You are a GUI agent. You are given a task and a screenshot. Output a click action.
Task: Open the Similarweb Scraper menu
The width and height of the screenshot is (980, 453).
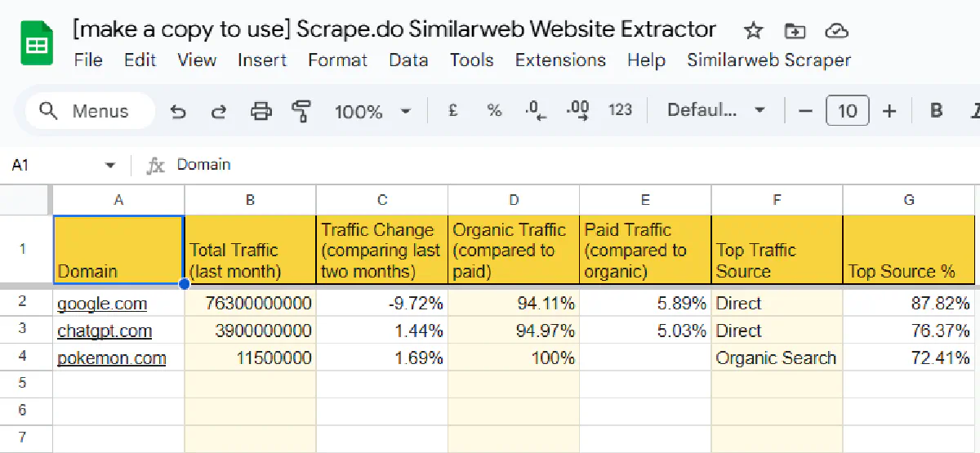768,60
